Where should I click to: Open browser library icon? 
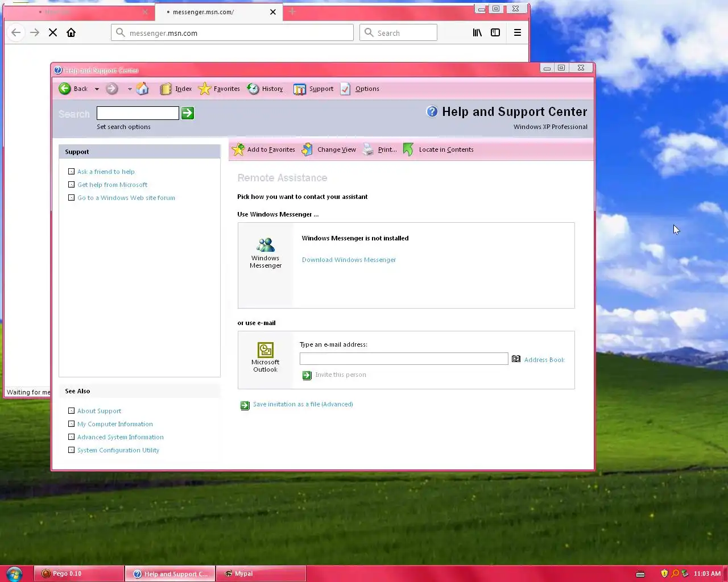[x=477, y=32]
